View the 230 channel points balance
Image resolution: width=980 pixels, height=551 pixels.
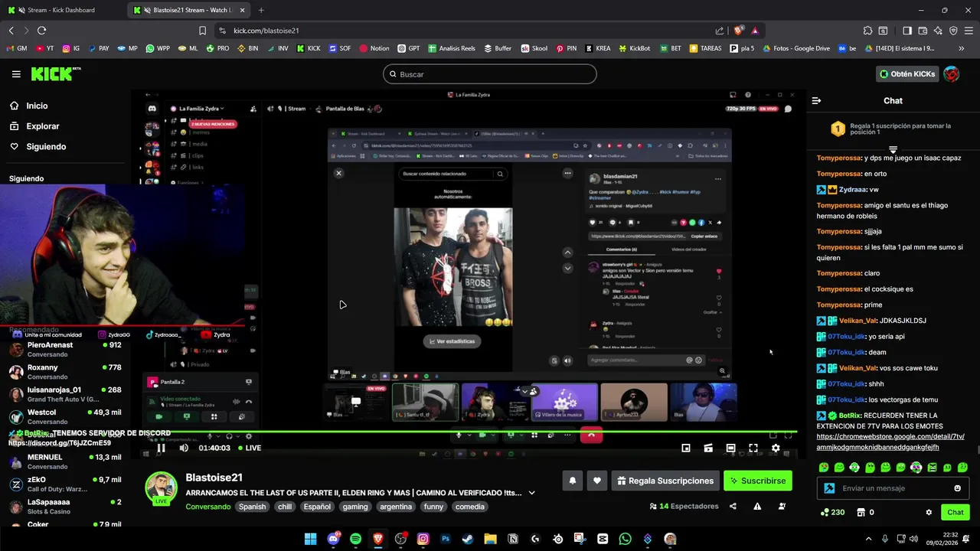point(832,513)
